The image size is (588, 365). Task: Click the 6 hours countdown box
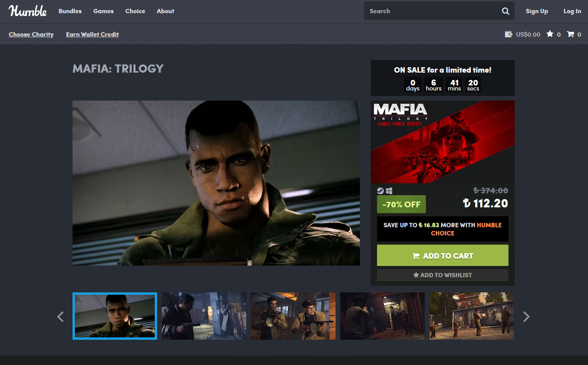click(434, 85)
